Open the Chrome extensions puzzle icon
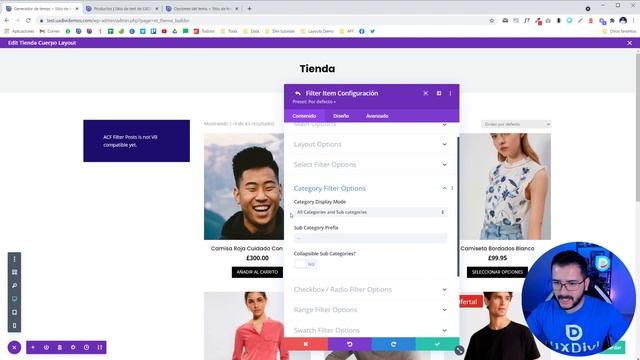This screenshot has width=640, height=360. coord(612,20)
